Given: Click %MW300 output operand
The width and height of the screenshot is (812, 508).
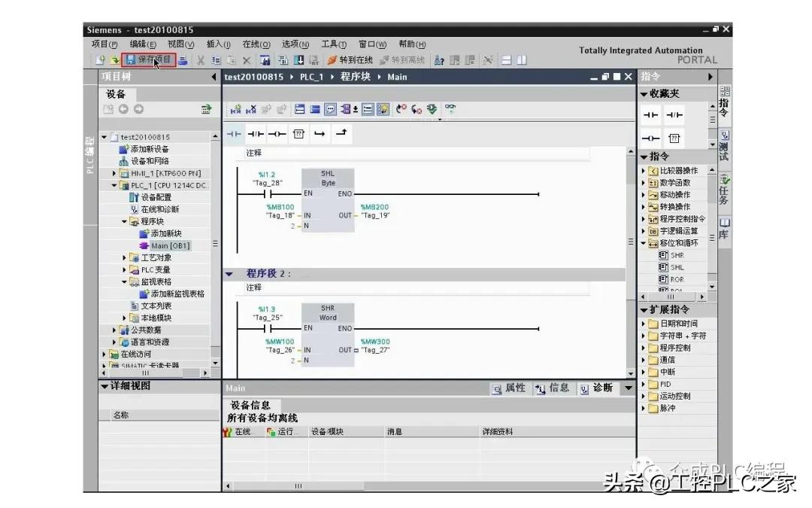Looking at the screenshot, I should pos(375,342).
